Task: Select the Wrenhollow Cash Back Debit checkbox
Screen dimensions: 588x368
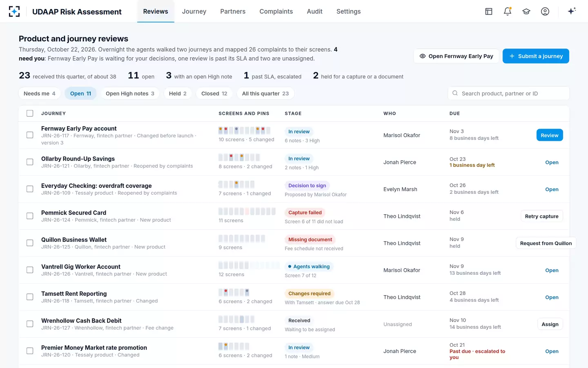Action: coord(30,324)
